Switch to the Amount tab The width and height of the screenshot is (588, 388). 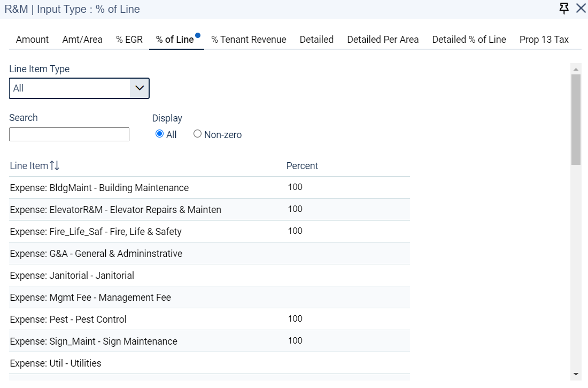[x=32, y=40]
